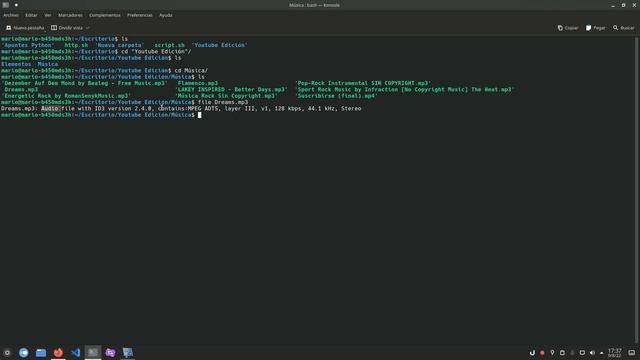Screen dimensions: 640x360
Task: Click the Konsole terminal taskbar icon
Action: point(93,353)
